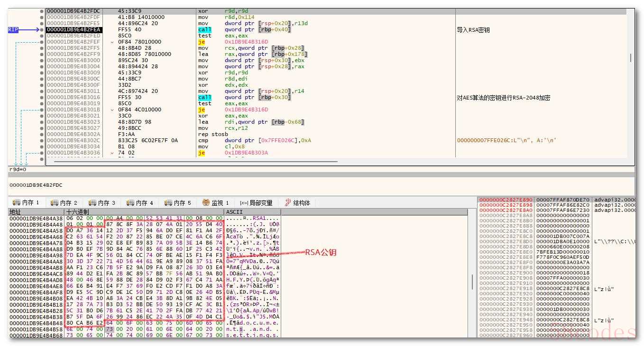Switch to the 内存 1 dump tab
The image size is (644, 346).
pos(26,203)
